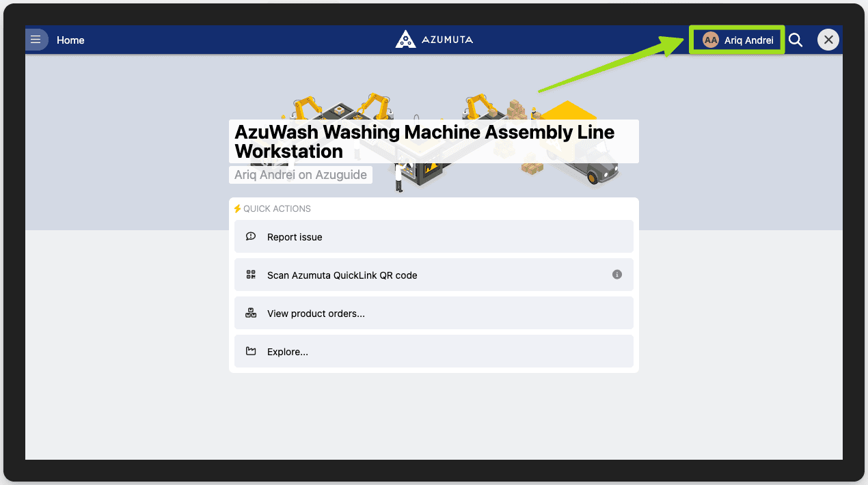Viewport: 868px width, 485px height.
Task: Click the Azumuta triangle logo icon
Action: click(405, 40)
